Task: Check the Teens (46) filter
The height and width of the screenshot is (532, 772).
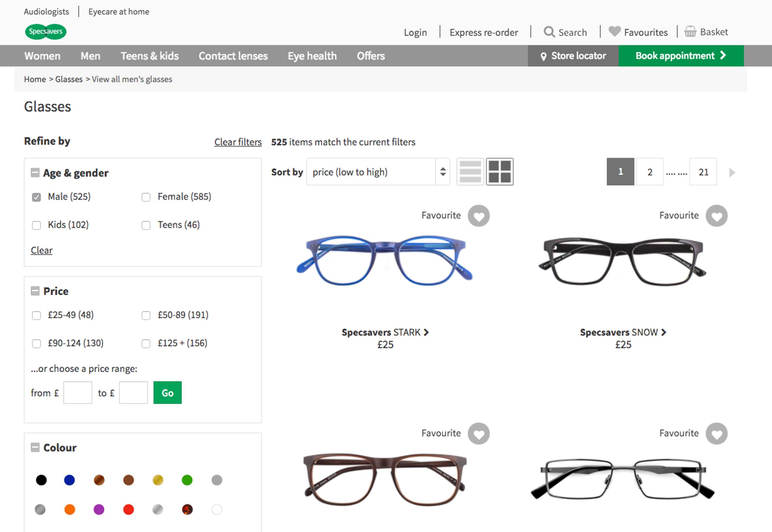Action: click(x=146, y=226)
